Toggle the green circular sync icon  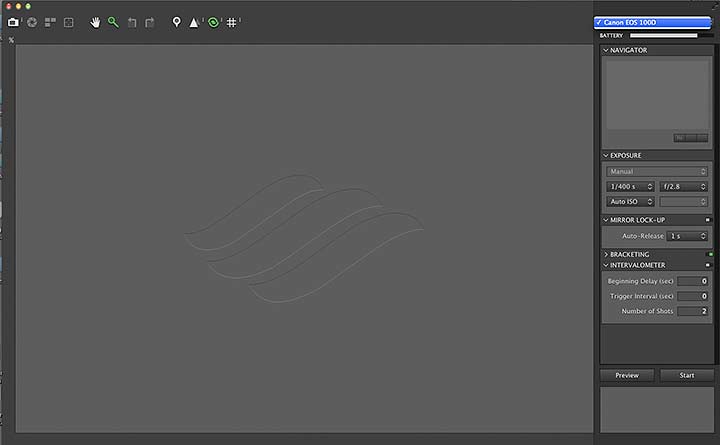213,22
